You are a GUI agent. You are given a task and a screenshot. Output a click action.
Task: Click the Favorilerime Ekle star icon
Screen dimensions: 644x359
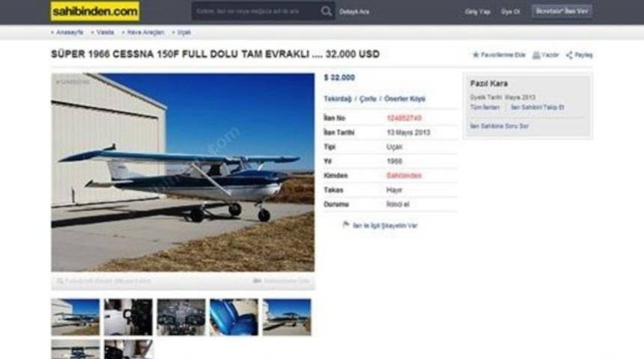[476, 55]
